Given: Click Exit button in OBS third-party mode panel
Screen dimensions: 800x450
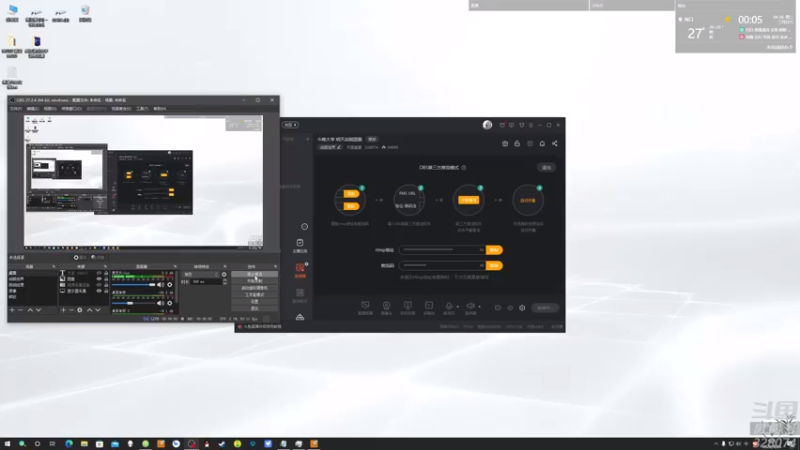Looking at the screenshot, I should pyautogui.click(x=546, y=167).
